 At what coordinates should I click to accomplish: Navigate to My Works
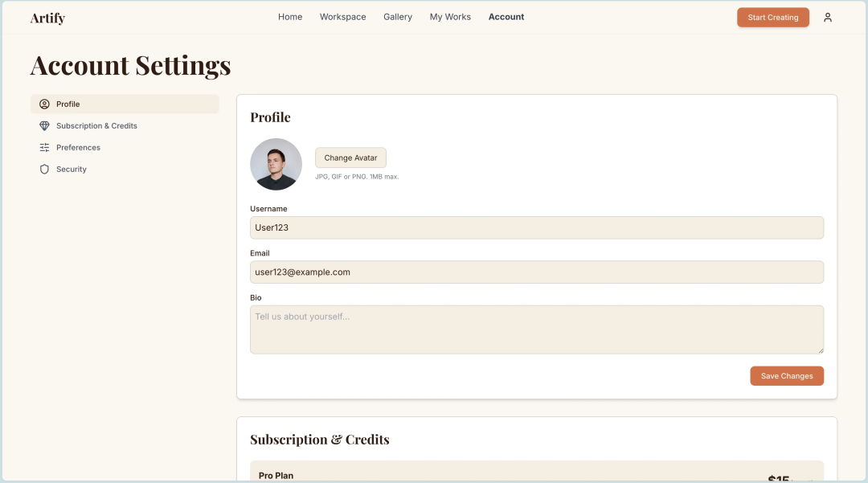pyautogui.click(x=450, y=17)
